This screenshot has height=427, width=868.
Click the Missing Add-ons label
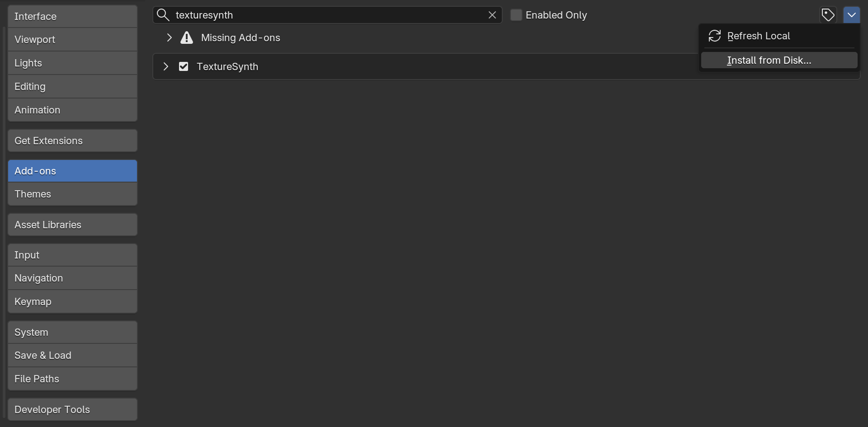(241, 38)
